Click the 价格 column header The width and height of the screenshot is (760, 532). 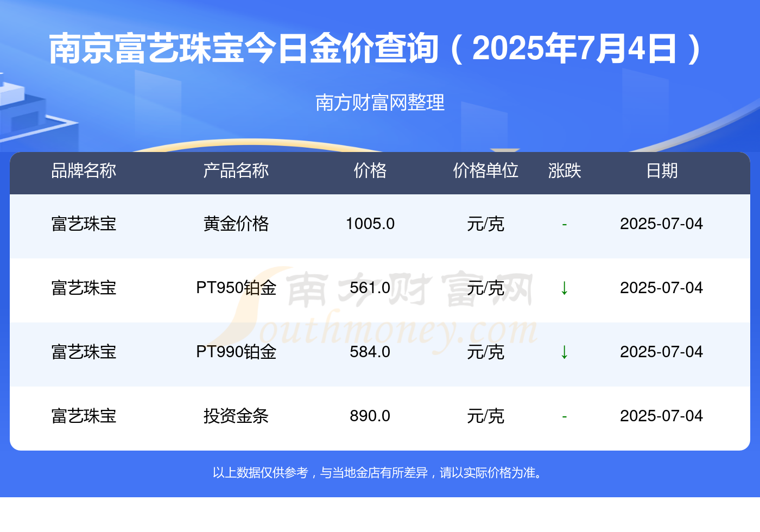(370, 171)
